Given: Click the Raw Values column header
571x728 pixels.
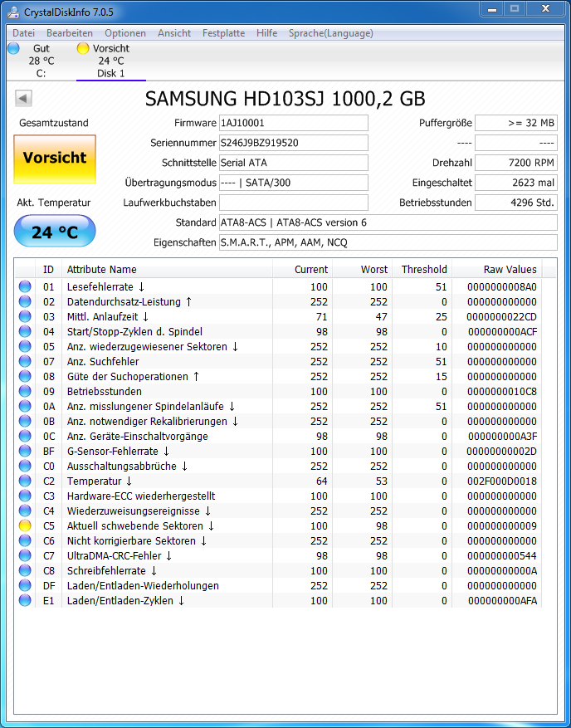Looking at the screenshot, I should pos(497,269).
